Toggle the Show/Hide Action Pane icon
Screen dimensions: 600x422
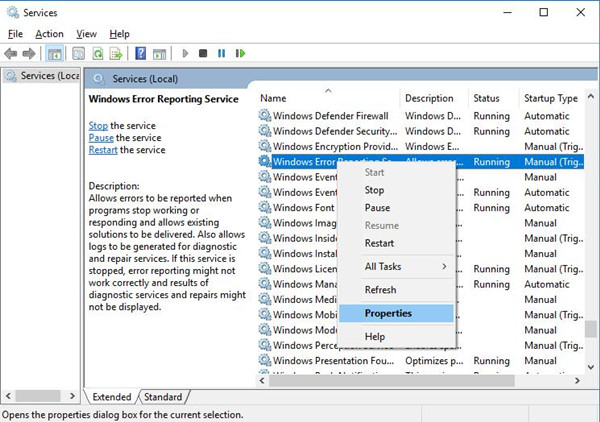[x=159, y=54]
